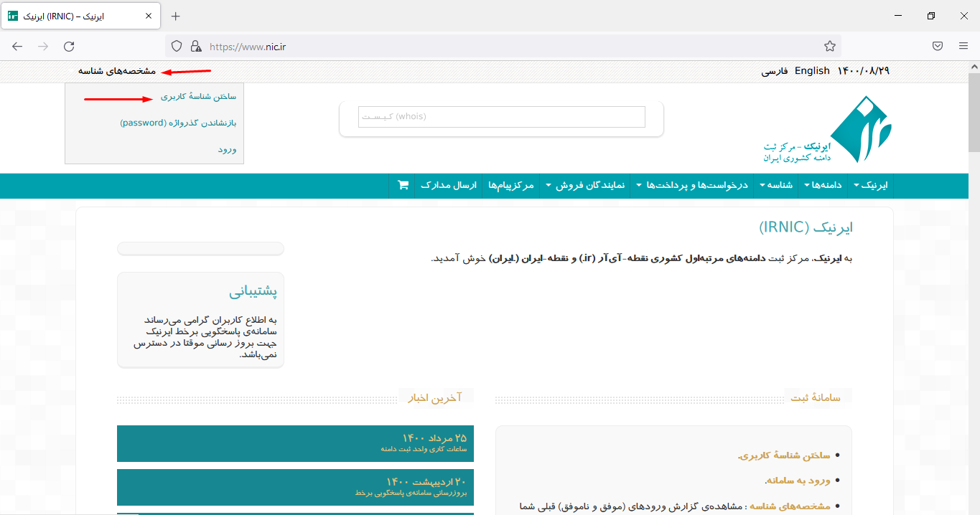The height and width of the screenshot is (515, 980).
Task: Expand the شناسه navbar dropdown
Action: click(776, 185)
